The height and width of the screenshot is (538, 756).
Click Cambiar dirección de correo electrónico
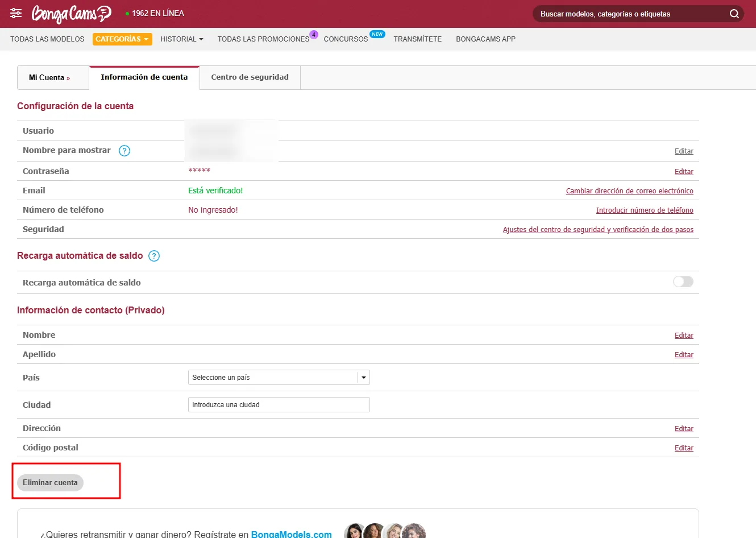tap(630, 191)
